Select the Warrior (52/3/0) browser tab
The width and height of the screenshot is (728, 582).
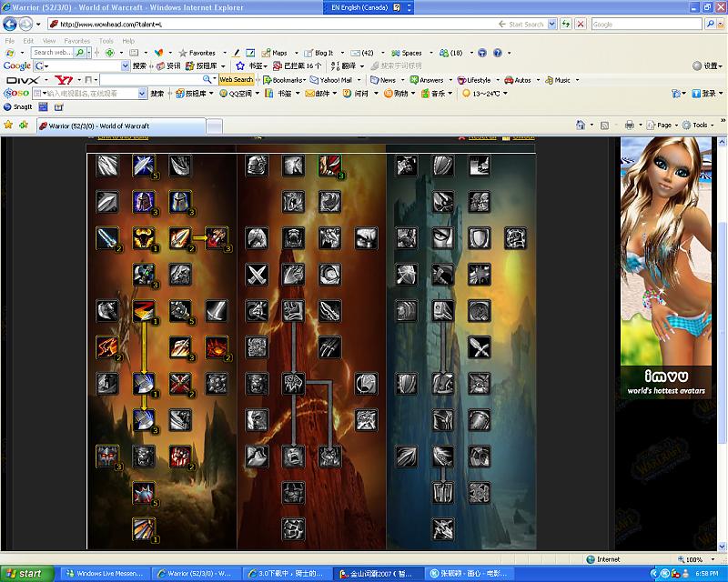122,125
